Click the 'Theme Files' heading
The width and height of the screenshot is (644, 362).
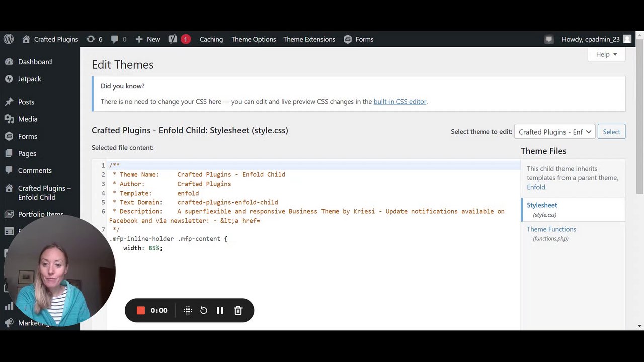(x=543, y=151)
